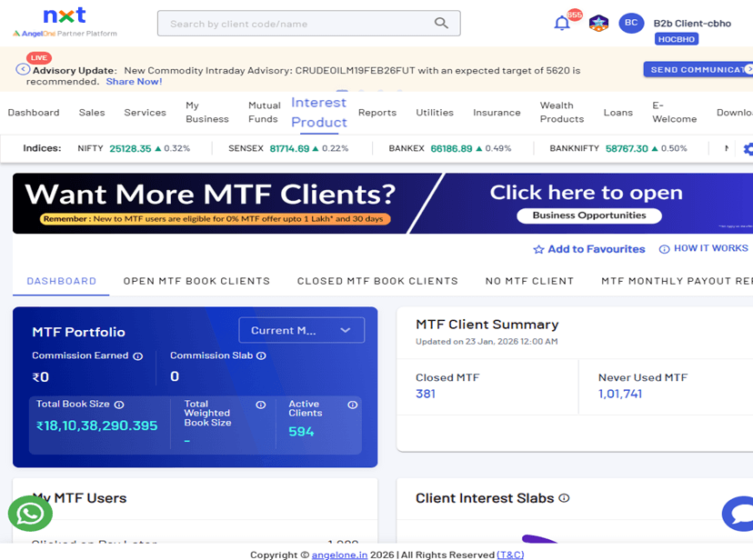The width and height of the screenshot is (753, 560).
Task: Show Total Book Size info tooltip
Action: pyautogui.click(x=119, y=405)
